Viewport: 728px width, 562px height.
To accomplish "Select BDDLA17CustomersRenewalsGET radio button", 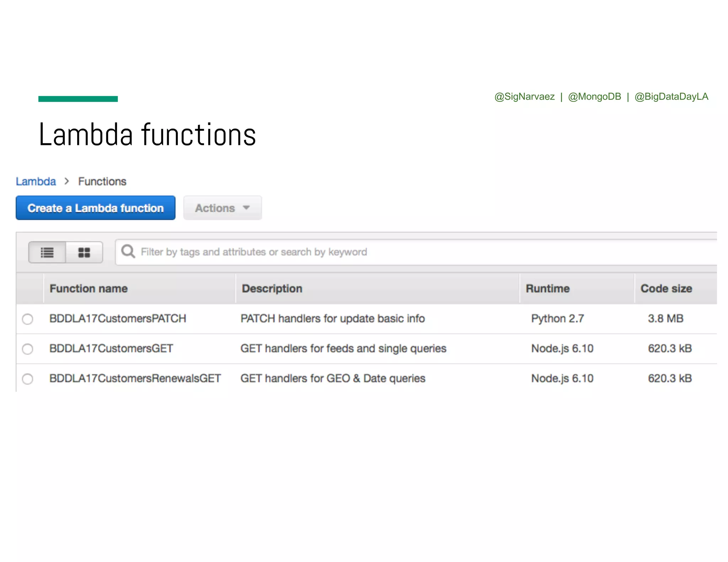I will pos(28,379).
